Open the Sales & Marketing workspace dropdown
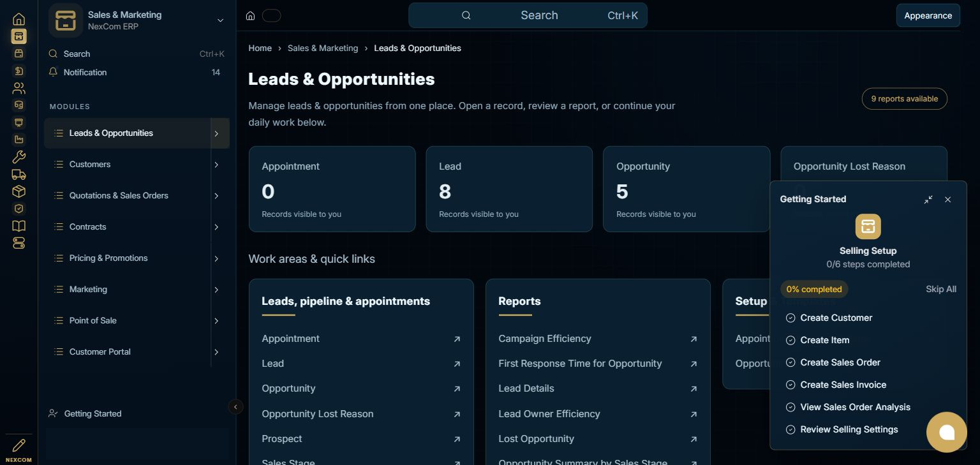 (220, 20)
